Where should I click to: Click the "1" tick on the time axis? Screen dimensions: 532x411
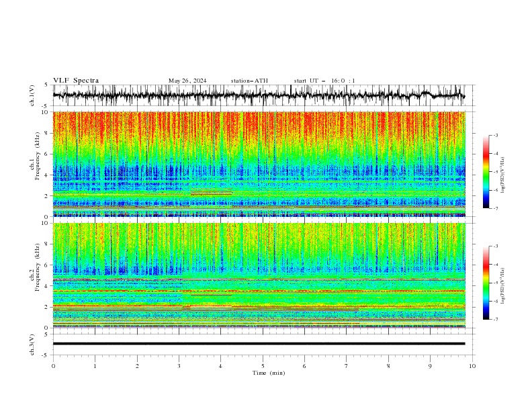[95, 366]
